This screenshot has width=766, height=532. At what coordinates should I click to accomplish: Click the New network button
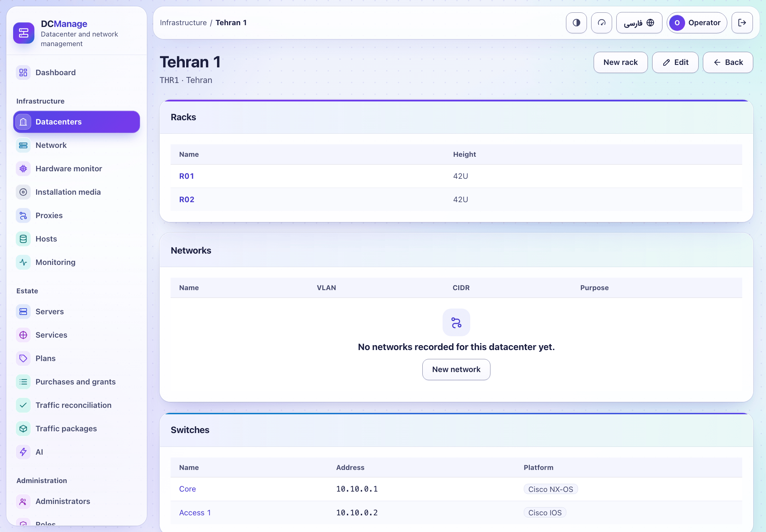456,370
